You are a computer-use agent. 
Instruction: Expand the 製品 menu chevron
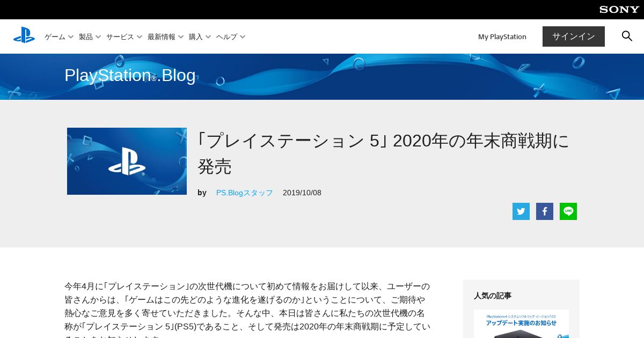click(98, 37)
